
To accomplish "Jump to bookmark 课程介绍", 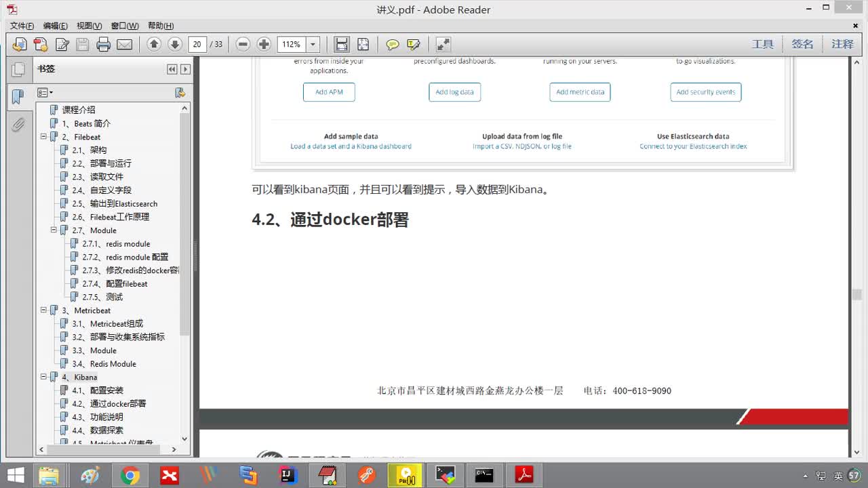I will pos(79,110).
